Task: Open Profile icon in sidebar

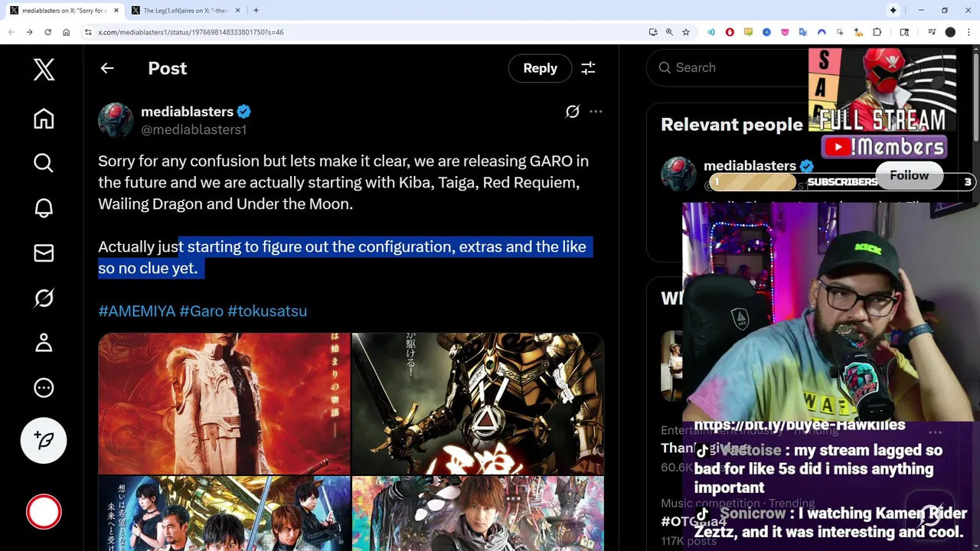Action: point(44,342)
